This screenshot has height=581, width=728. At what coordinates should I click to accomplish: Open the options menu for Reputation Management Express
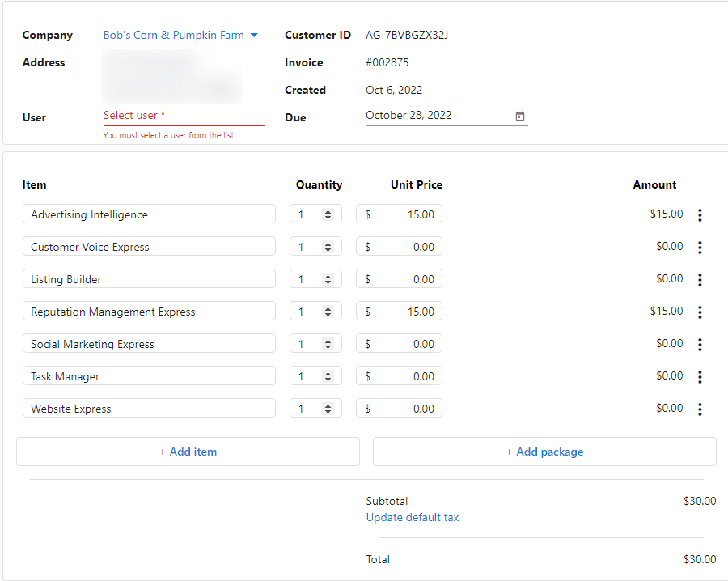(700, 312)
